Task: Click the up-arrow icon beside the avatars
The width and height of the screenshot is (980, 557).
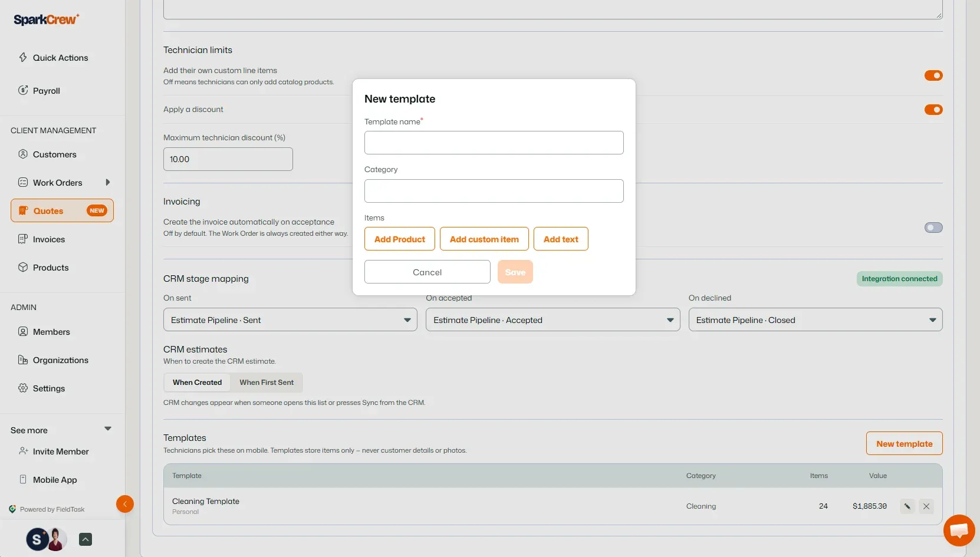Action: pyautogui.click(x=85, y=539)
